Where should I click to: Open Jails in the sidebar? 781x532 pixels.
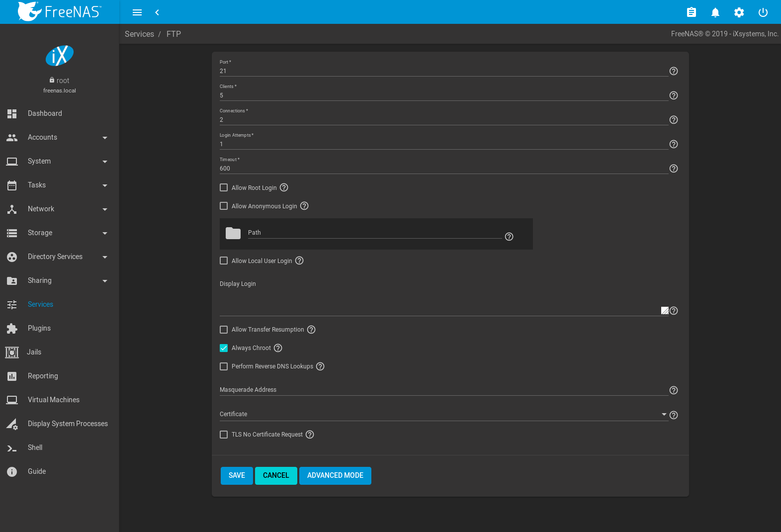pyautogui.click(x=60, y=352)
